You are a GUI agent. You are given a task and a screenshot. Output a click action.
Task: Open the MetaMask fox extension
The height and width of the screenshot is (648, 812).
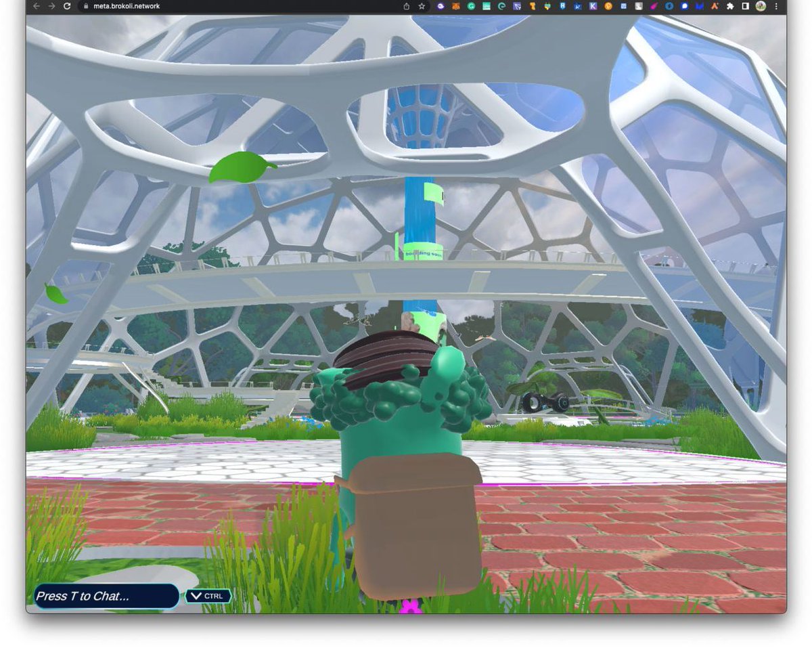456,6
